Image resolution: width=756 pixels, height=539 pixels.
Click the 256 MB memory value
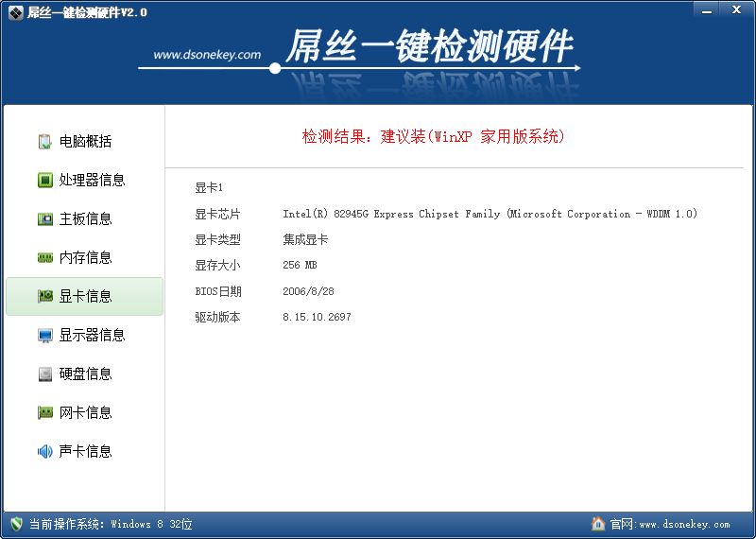pyautogui.click(x=300, y=265)
